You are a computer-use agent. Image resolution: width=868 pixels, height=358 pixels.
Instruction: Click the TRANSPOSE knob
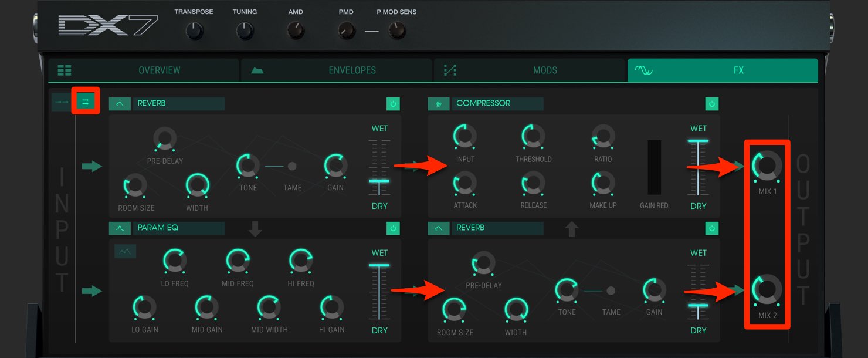point(194,31)
